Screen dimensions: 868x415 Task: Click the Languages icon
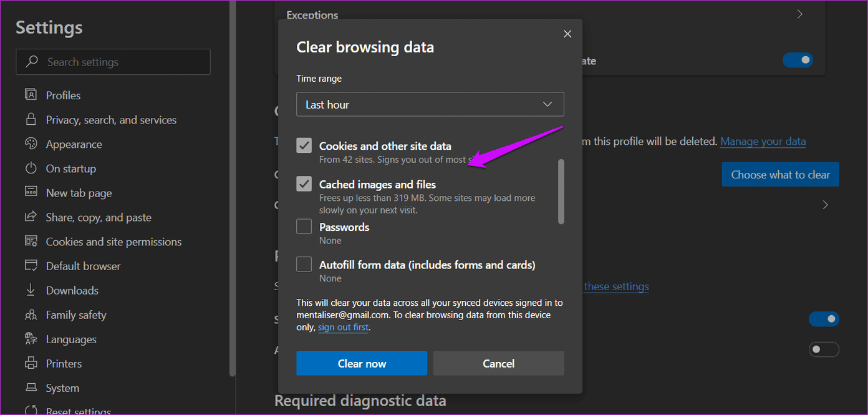pos(31,339)
